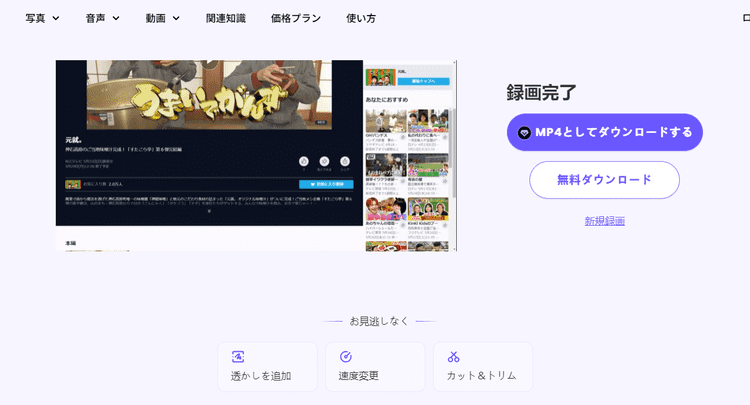
Task: Open the 透かしを追加 tool card
Action: click(267, 367)
